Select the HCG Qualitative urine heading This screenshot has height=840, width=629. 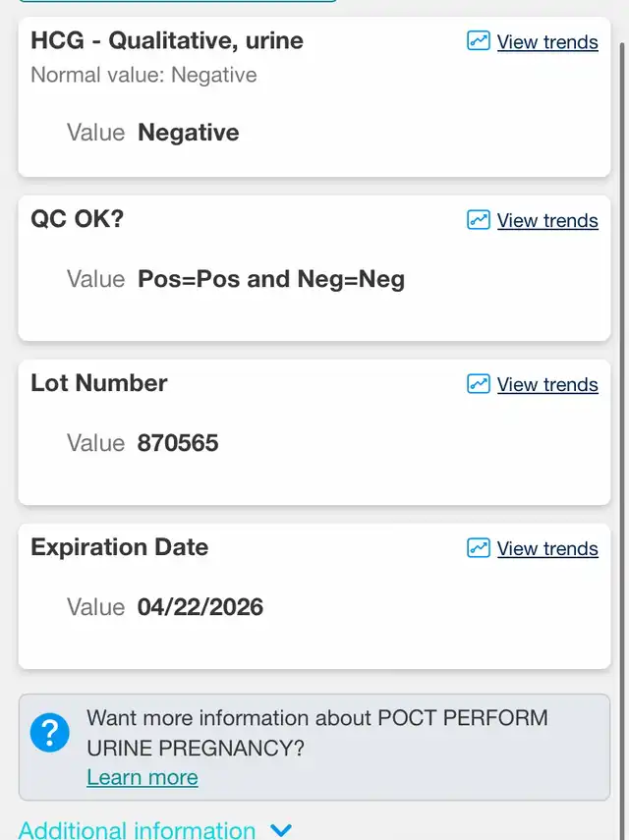(x=167, y=40)
